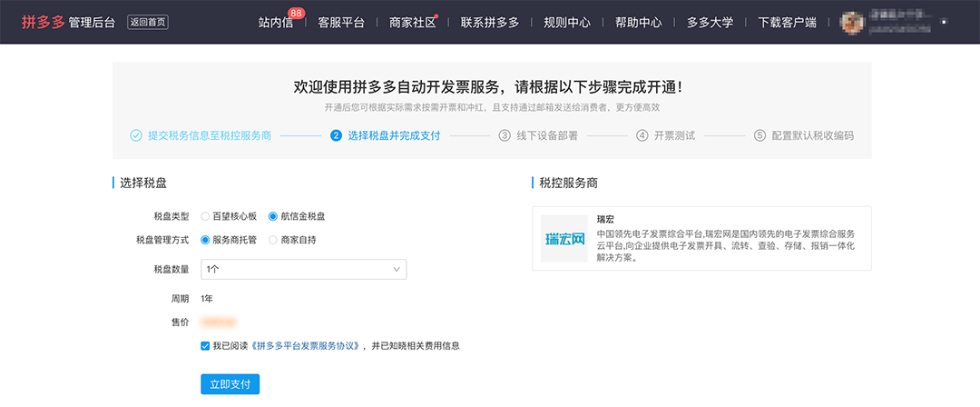Click the 瑞宏 provider name
The width and height of the screenshot is (980, 407).
coord(605,219)
